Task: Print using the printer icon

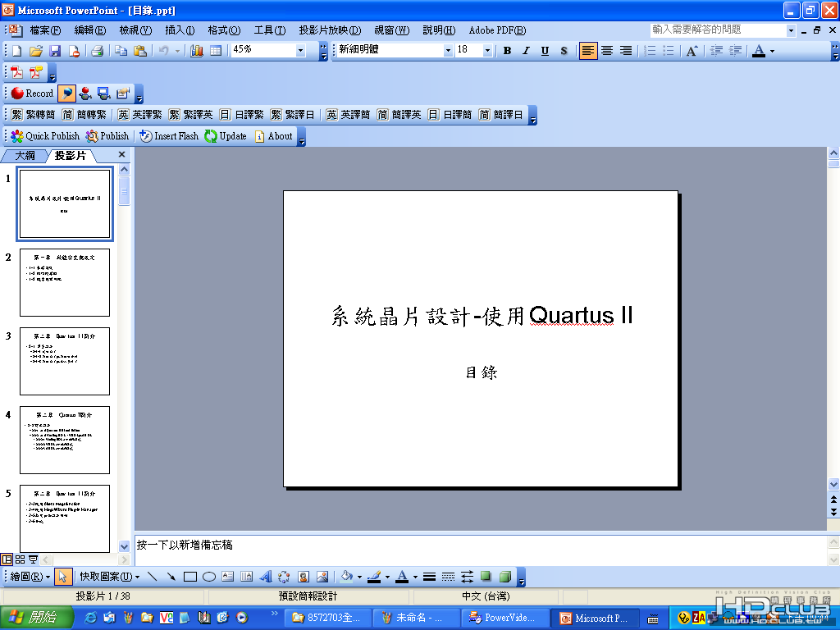Action: pos(97,51)
